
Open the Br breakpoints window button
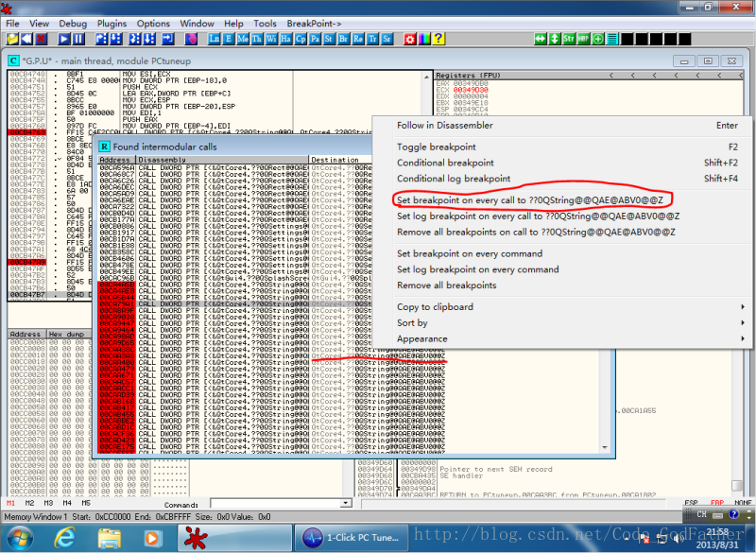343,39
